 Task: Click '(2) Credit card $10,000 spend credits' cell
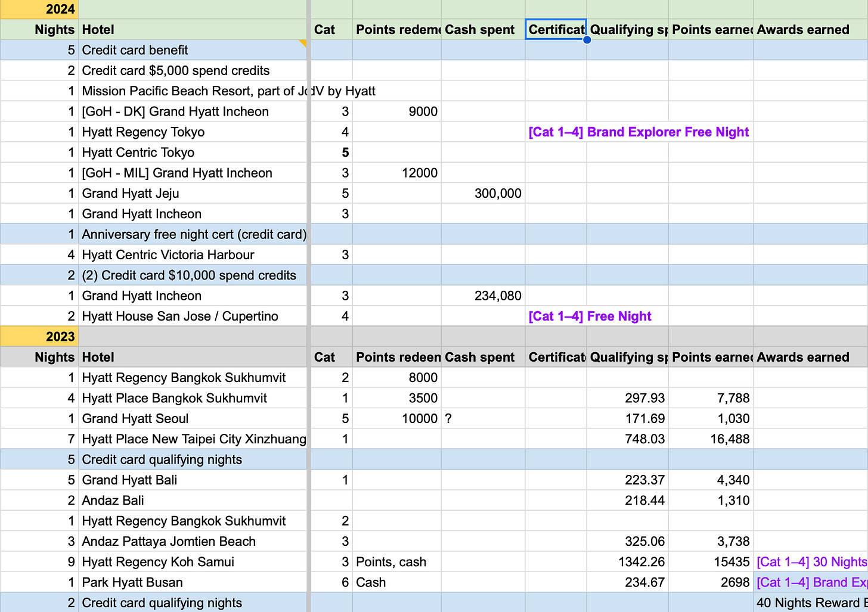[193, 275]
